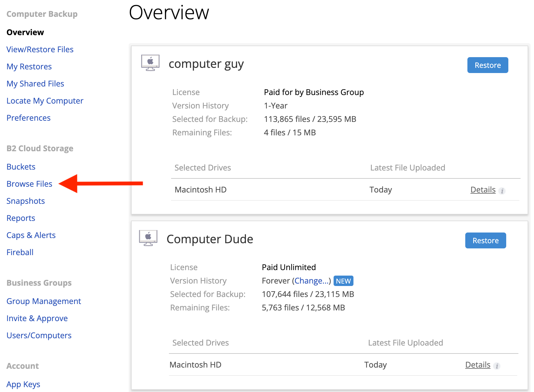
Task: Open Details for computer guy's Macintosh HD
Action: click(483, 190)
